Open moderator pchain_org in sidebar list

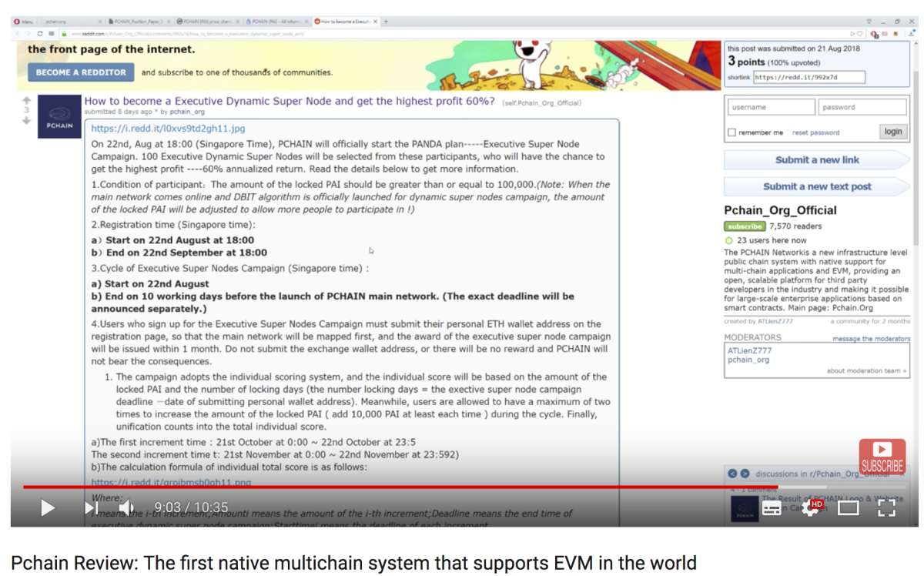[x=748, y=360]
